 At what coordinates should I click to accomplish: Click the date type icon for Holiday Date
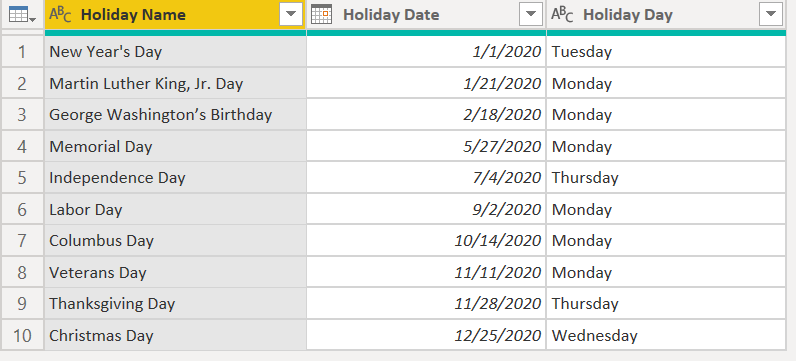pyautogui.click(x=321, y=14)
